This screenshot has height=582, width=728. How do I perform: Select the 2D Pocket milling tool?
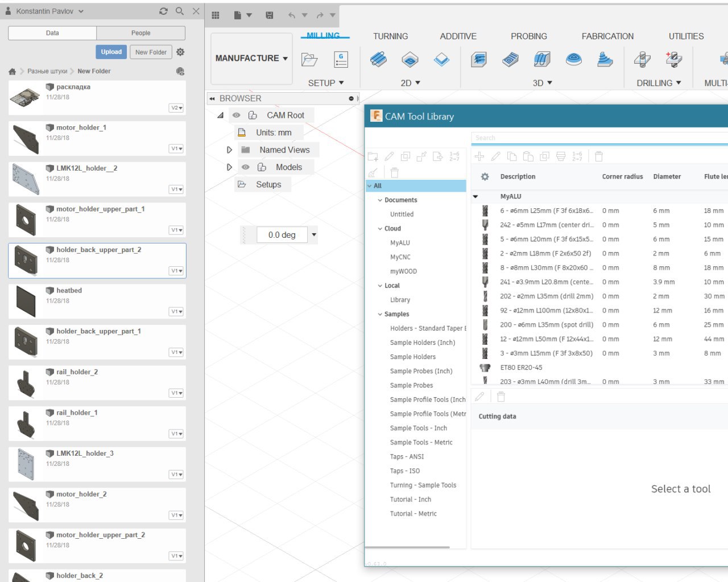click(x=410, y=59)
